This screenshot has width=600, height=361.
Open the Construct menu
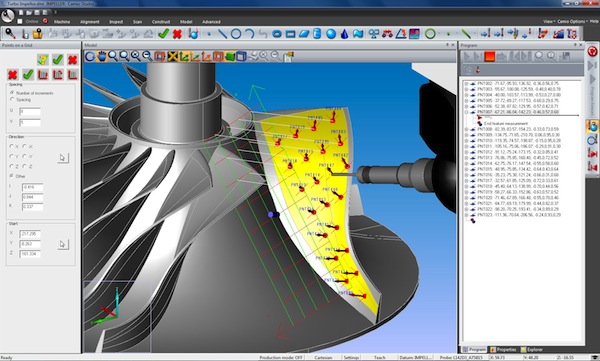pos(161,22)
